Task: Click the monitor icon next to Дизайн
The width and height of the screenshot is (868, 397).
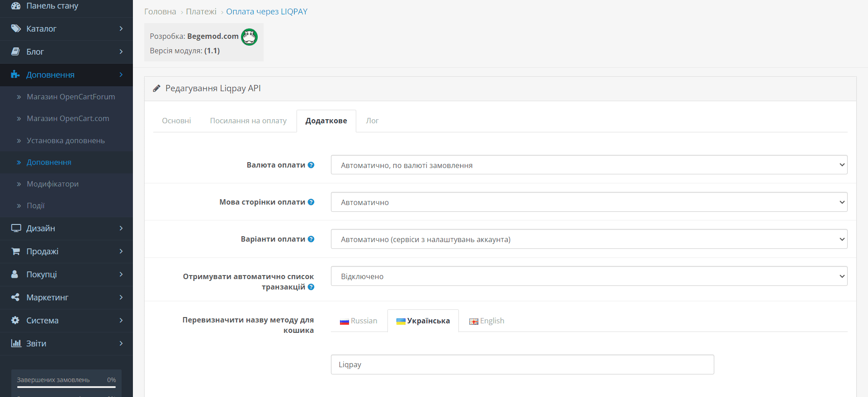Action: click(16, 228)
